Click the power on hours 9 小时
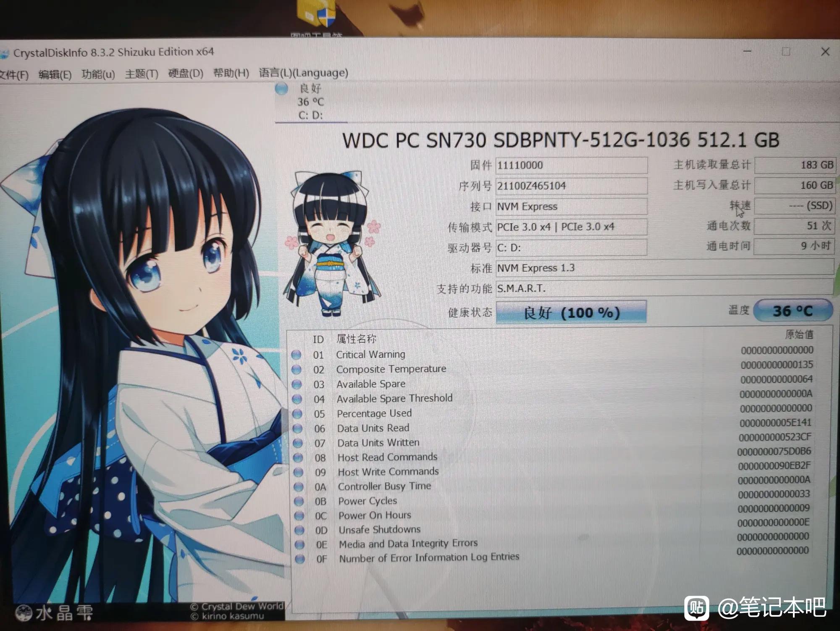Screen dimensions: 840x631 793,246
